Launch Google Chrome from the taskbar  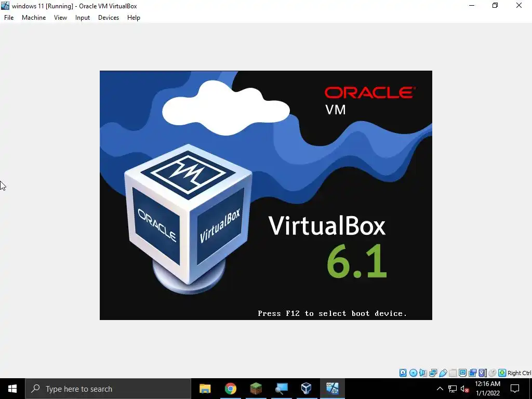tap(230, 389)
